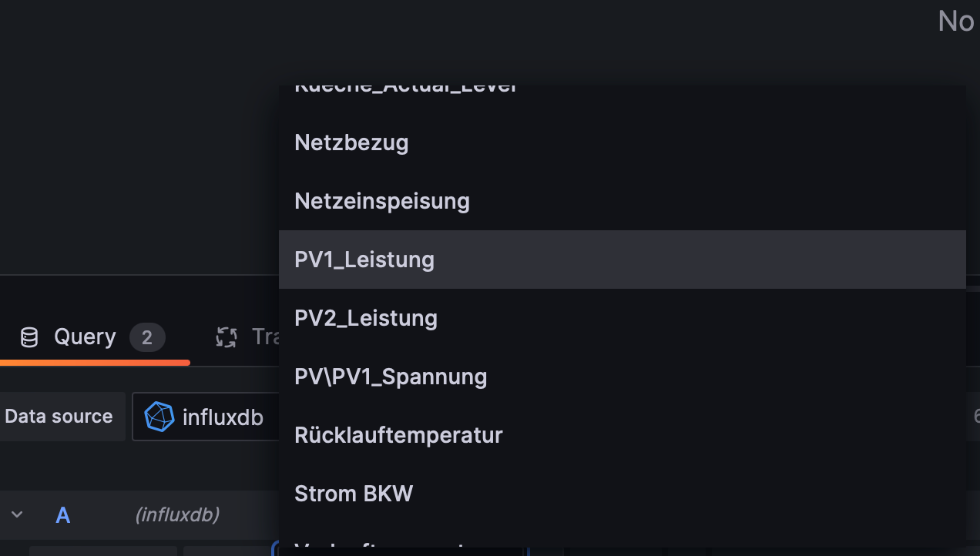Pick PV2_Leistung in the dropdown
The image size is (980, 556).
[366, 318]
